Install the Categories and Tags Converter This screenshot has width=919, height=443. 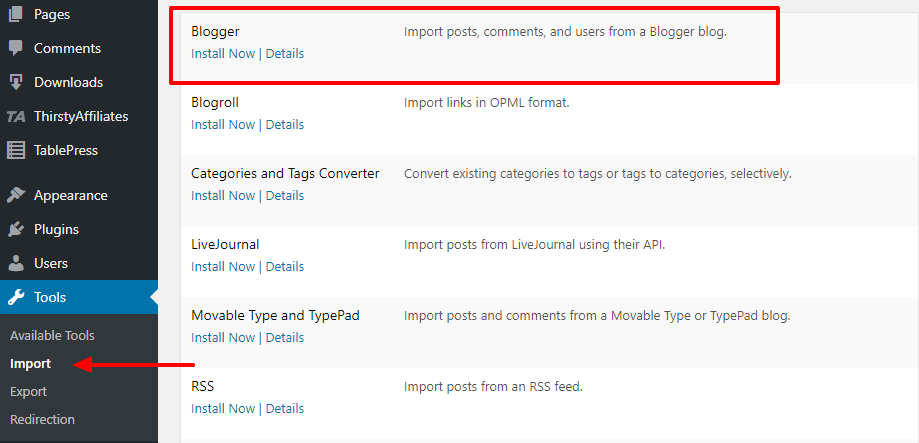click(x=223, y=196)
